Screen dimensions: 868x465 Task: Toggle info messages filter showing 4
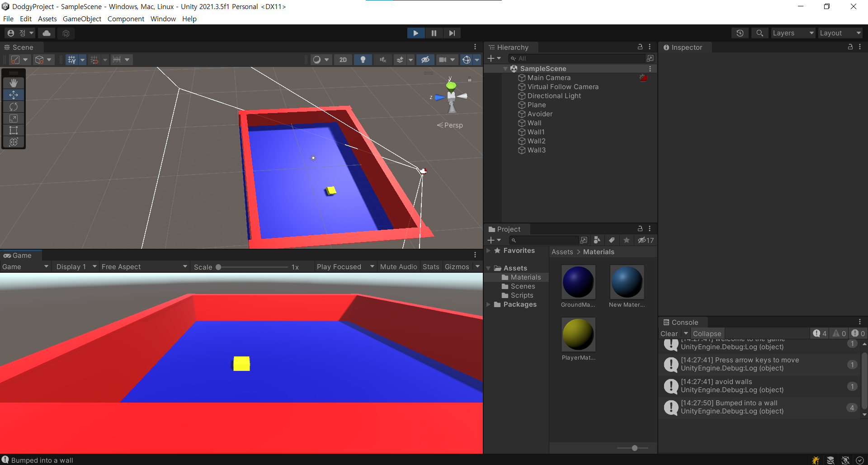[820, 333]
